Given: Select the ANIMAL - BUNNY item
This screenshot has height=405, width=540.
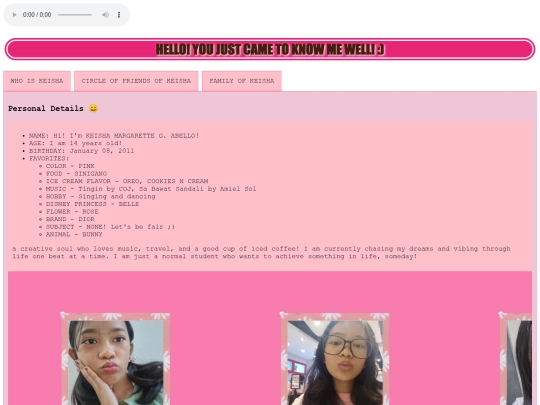Looking at the screenshot, I should coord(74,234).
